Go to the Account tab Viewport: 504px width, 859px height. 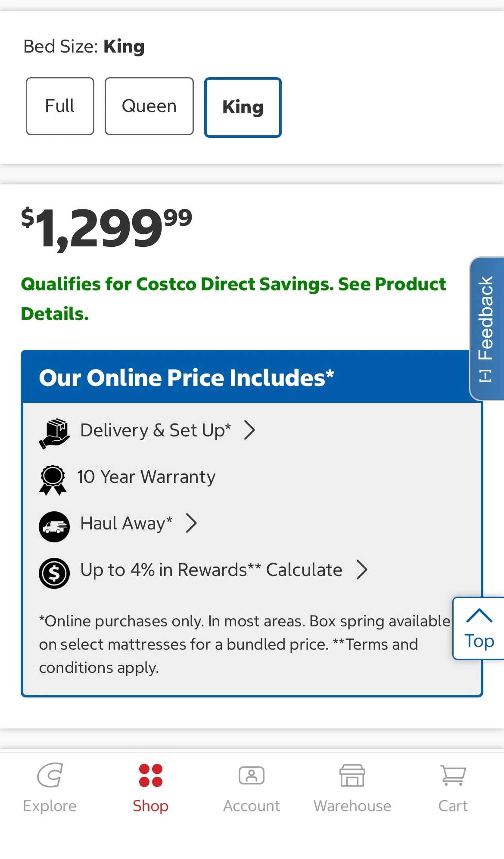click(252, 787)
